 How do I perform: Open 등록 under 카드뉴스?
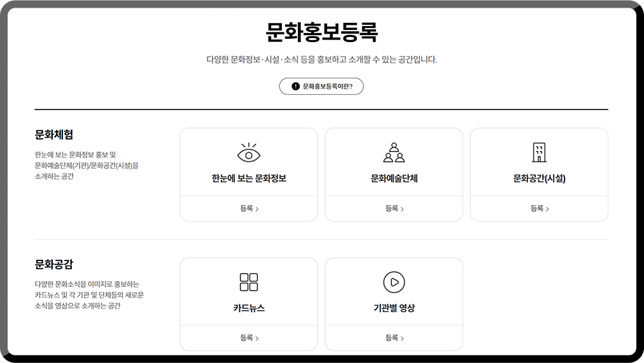(249, 338)
